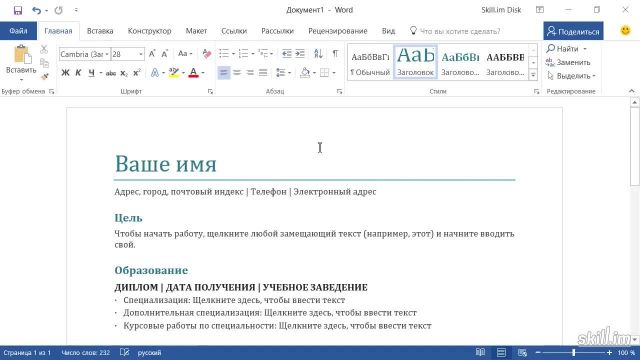Screen dimensions: 640x360
Task: Expand the styles gallery more arrow
Action: click(x=533, y=75)
